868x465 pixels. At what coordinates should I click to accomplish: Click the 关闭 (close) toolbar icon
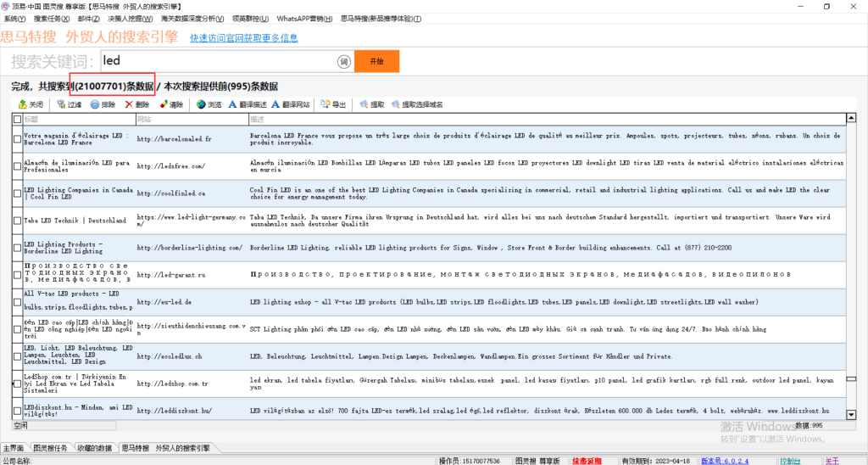click(22, 104)
